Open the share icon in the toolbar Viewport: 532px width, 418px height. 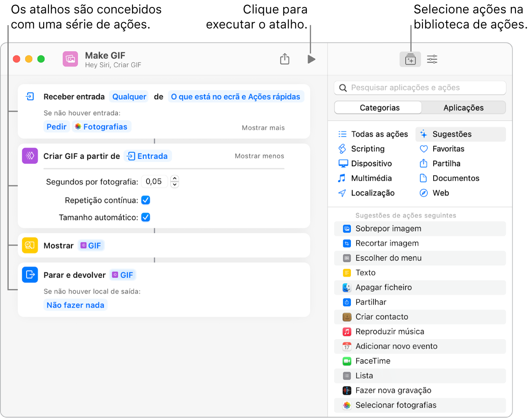tap(285, 59)
